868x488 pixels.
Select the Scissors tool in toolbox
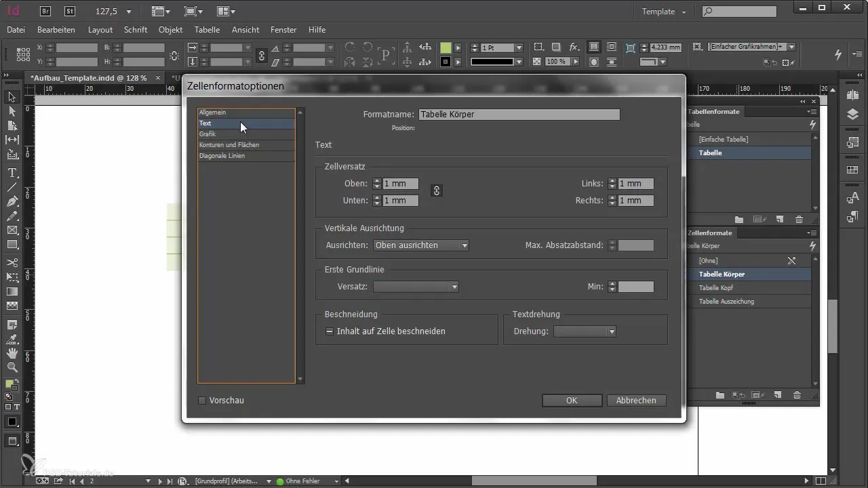coord(12,262)
